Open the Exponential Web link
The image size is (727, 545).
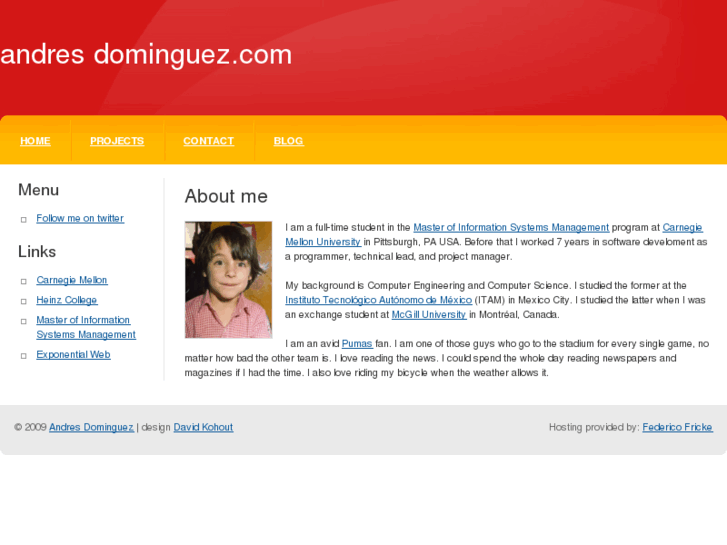73,355
